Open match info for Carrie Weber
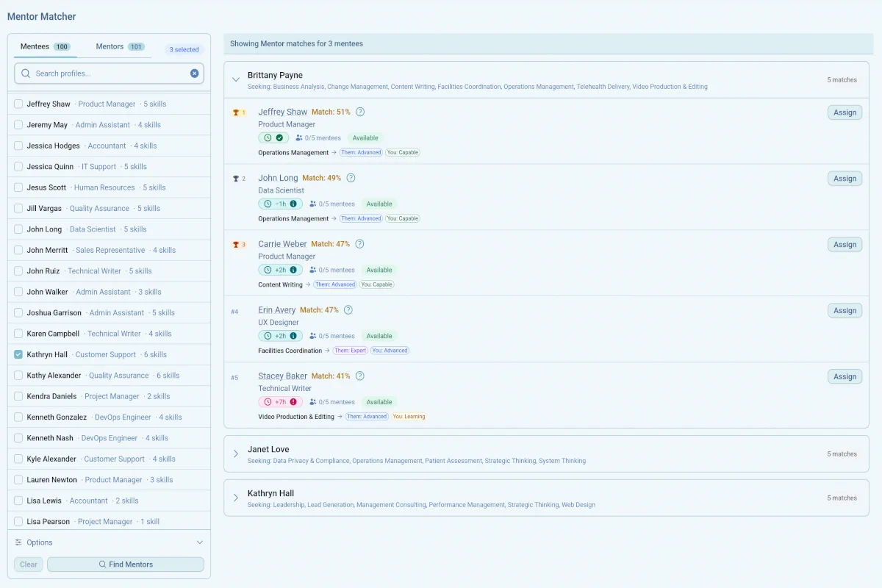The width and height of the screenshot is (882, 588). [x=359, y=244]
